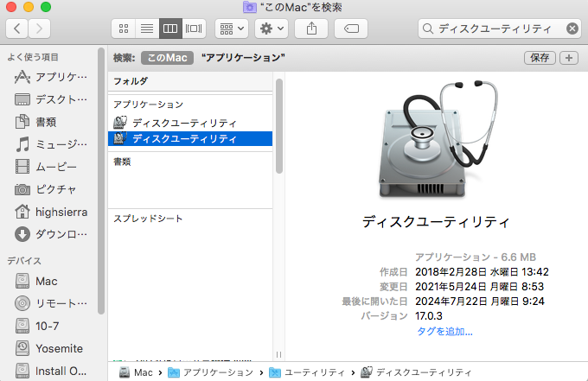Click the creation date 2018年2月28日

point(482,272)
